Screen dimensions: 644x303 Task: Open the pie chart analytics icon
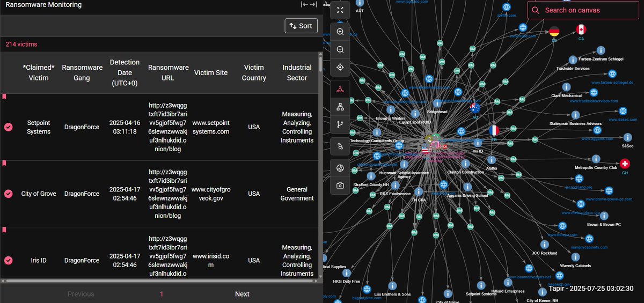[340, 168]
